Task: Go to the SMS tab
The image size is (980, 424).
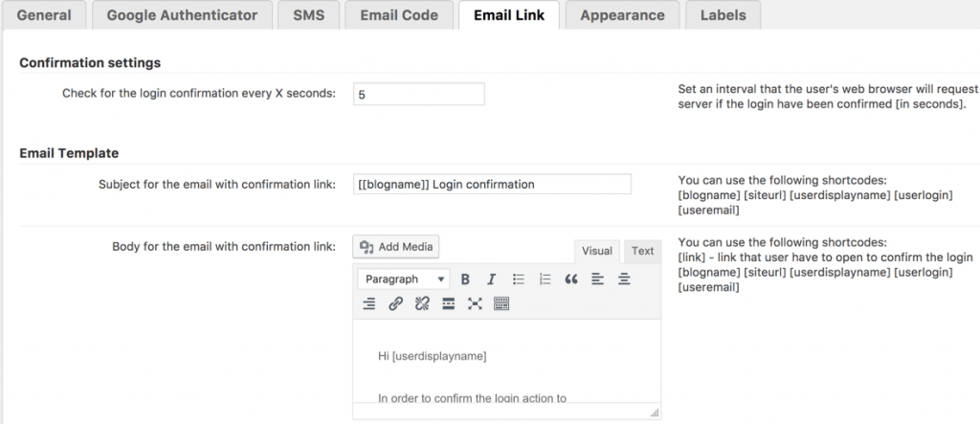Action: click(308, 15)
